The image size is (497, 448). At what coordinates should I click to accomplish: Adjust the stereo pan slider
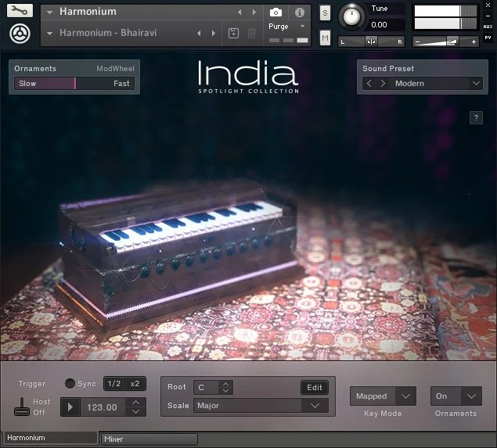click(371, 41)
